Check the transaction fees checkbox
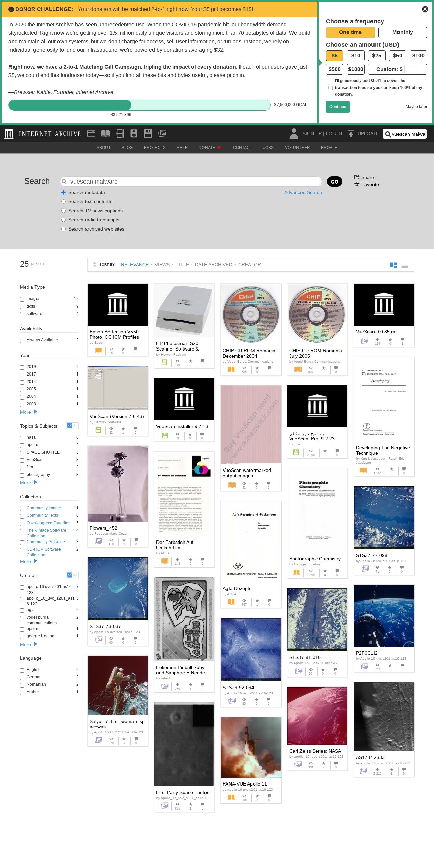Image resolution: width=434 pixels, height=868 pixels. click(331, 88)
